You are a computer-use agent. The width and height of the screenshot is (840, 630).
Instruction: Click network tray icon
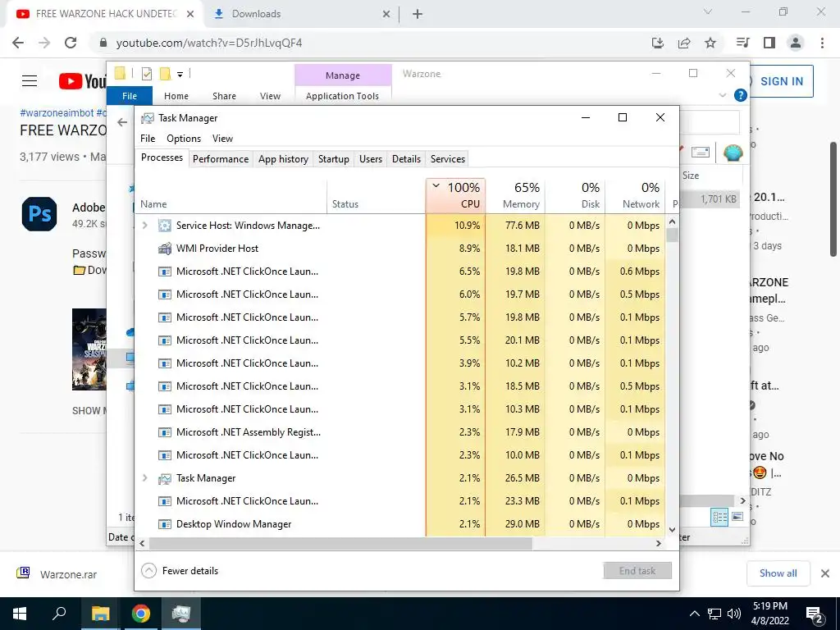pos(714,614)
